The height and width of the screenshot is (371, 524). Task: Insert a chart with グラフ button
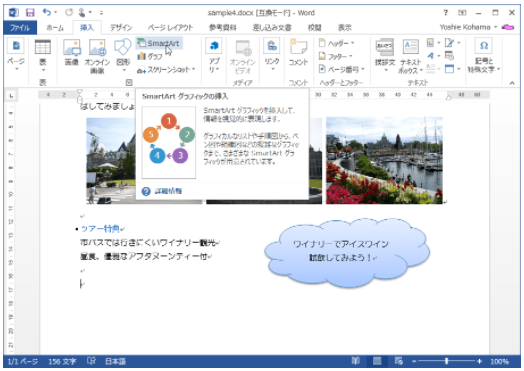[x=150, y=56]
